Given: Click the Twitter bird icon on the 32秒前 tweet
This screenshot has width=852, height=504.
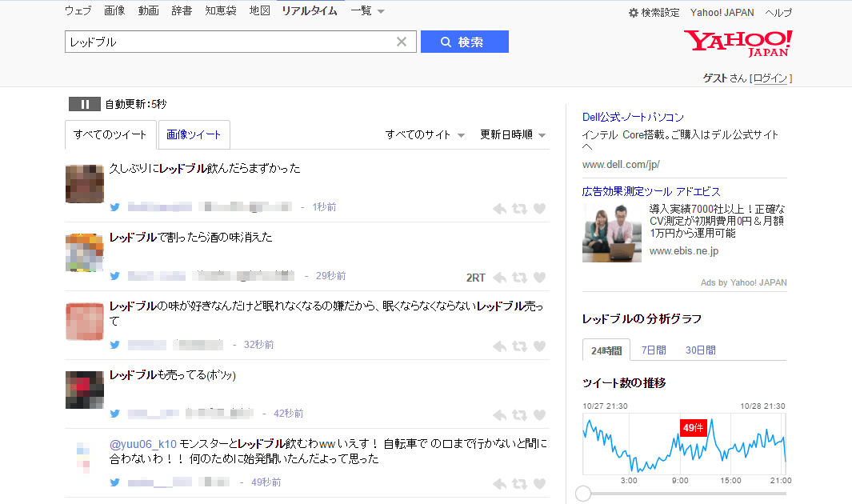Looking at the screenshot, I should coord(114,344).
